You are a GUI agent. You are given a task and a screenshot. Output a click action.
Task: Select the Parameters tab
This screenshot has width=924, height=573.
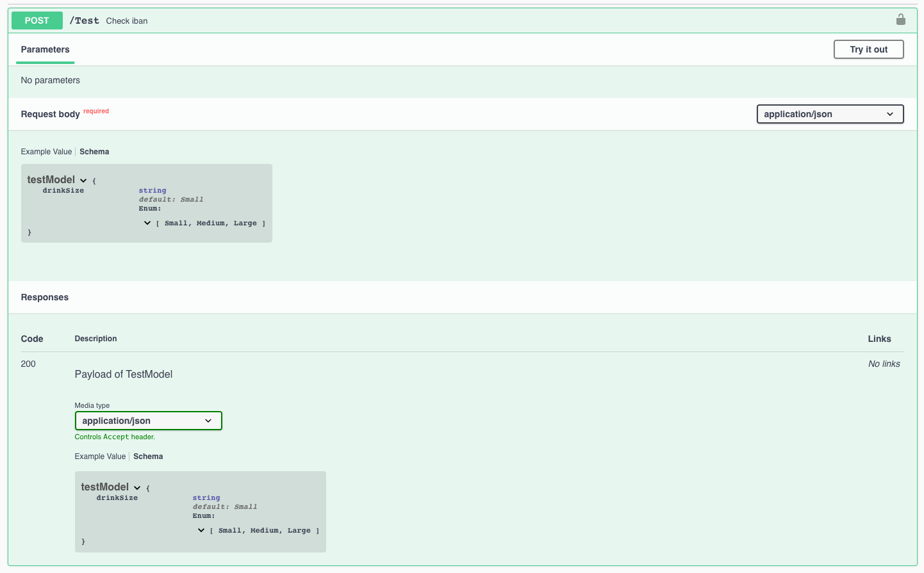45,49
